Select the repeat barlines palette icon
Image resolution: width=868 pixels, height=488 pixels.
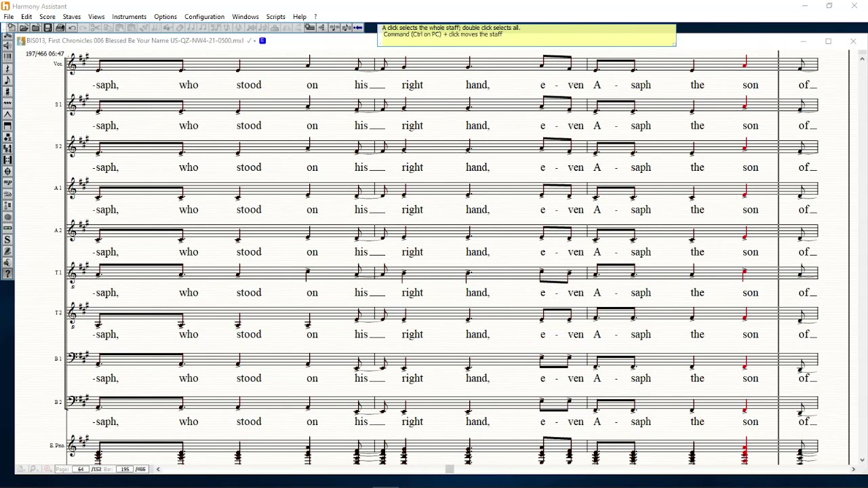click(x=7, y=160)
